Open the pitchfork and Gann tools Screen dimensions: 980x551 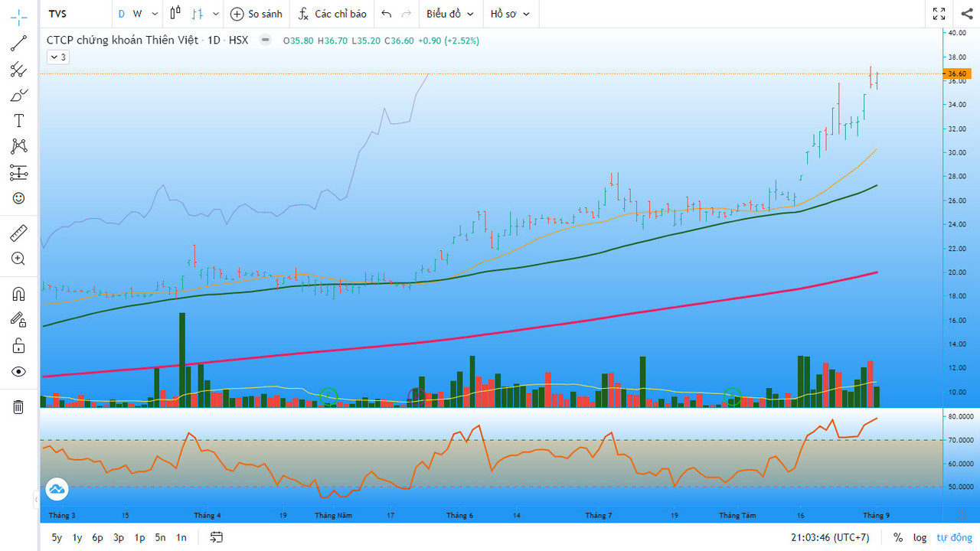(x=18, y=70)
